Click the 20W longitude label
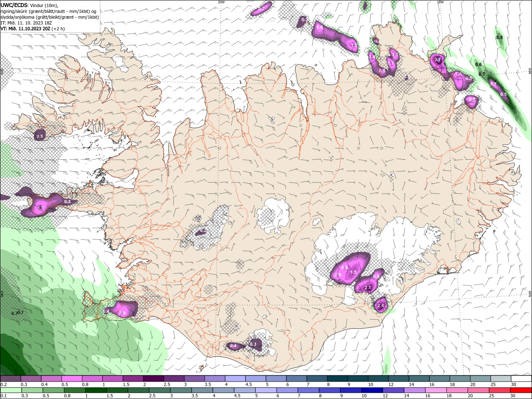Screen dimensions: 532x399 221,2
